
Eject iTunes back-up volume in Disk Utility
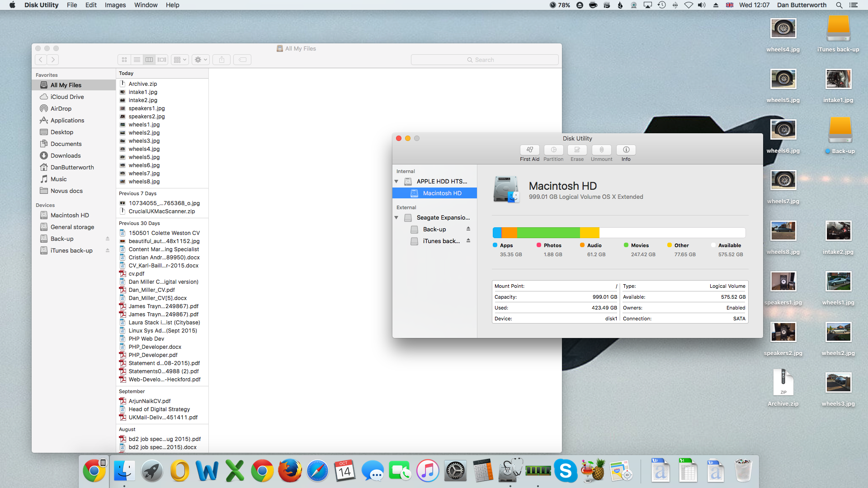468,241
